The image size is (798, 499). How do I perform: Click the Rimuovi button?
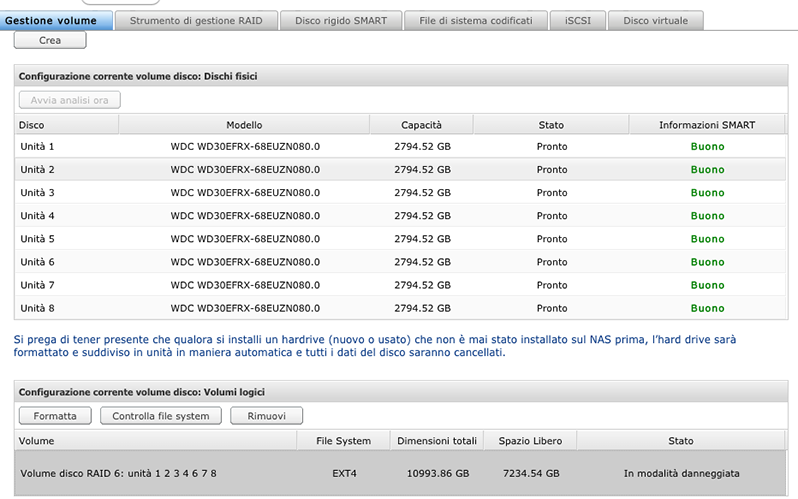tap(266, 415)
